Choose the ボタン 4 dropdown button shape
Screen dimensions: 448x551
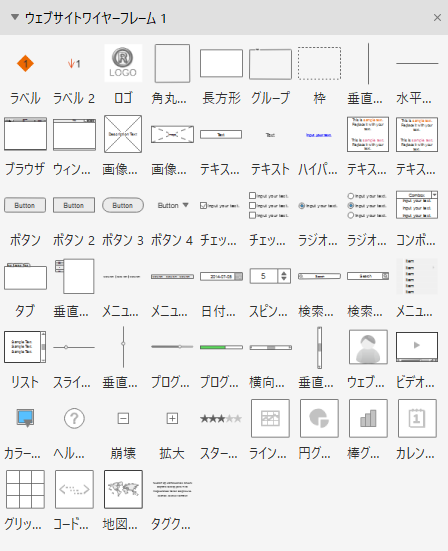click(173, 205)
